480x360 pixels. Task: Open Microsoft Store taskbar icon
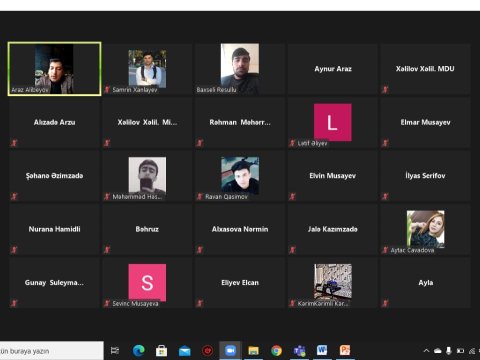(161, 351)
